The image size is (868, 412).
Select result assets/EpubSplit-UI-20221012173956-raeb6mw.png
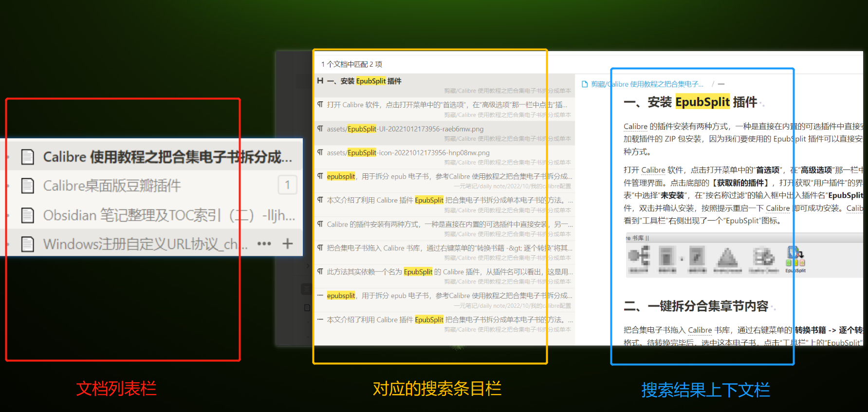444,133
